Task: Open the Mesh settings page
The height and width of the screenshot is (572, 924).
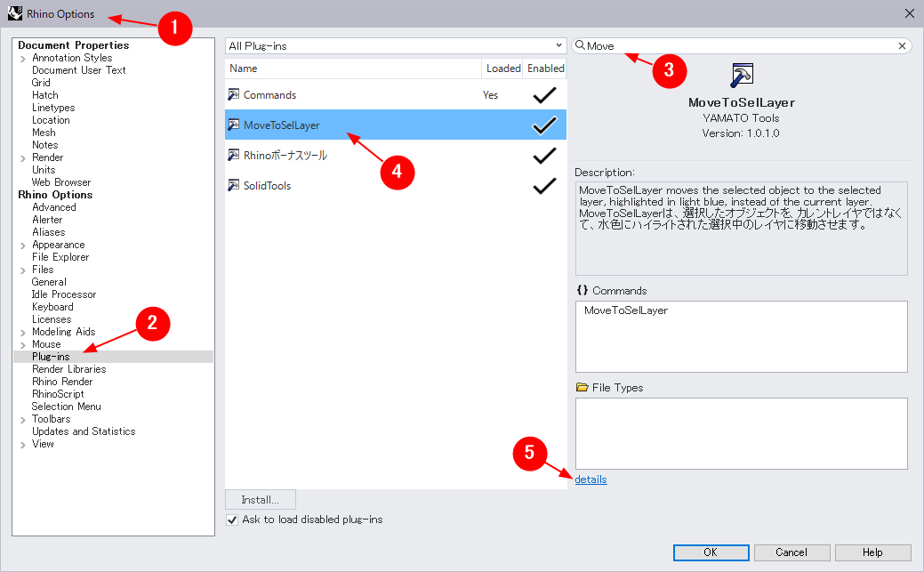Action: (44, 132)
